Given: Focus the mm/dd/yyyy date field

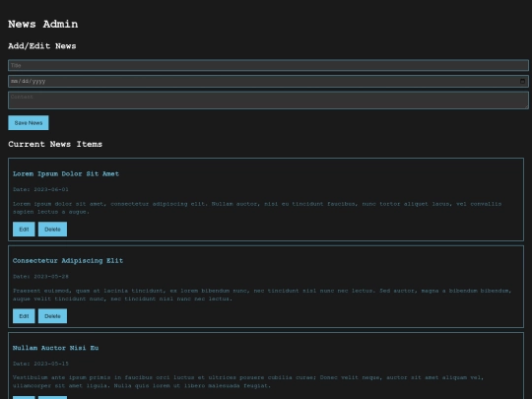Looking at the screenshot, I should coord(268,81).
